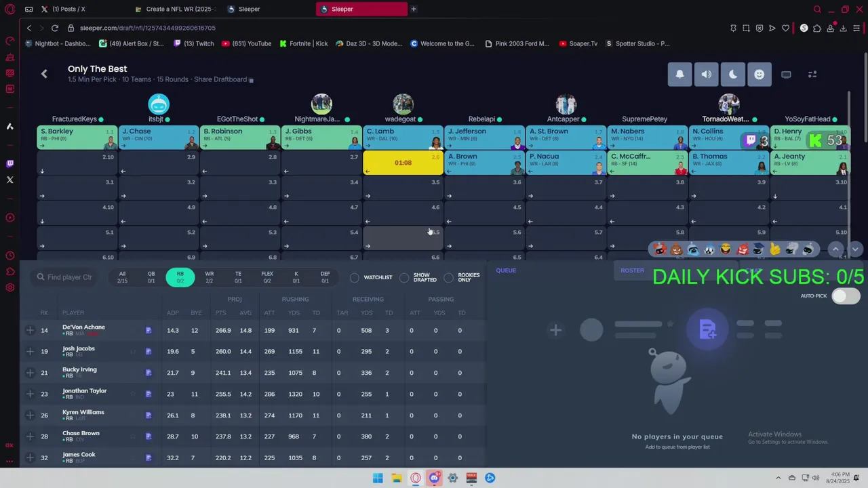Sort player list by PTS column

point(220,312)
